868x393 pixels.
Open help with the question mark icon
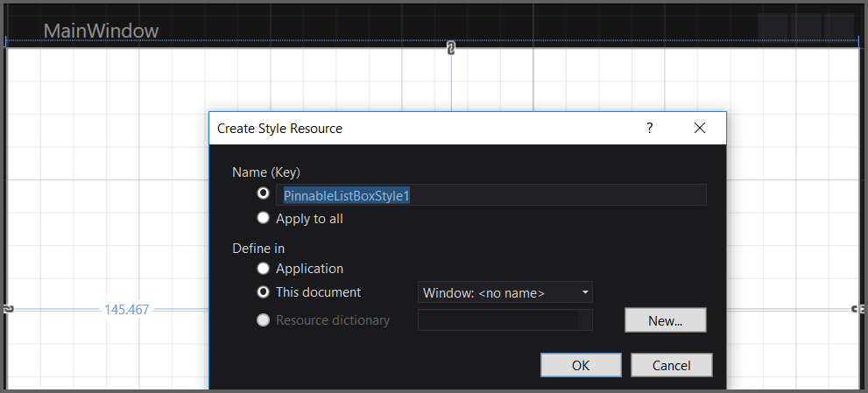tap(649, 129)
